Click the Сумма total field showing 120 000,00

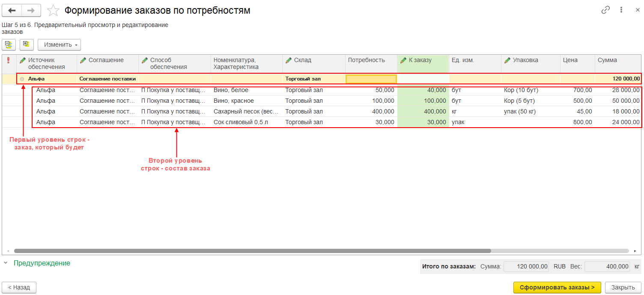[526, 266]
